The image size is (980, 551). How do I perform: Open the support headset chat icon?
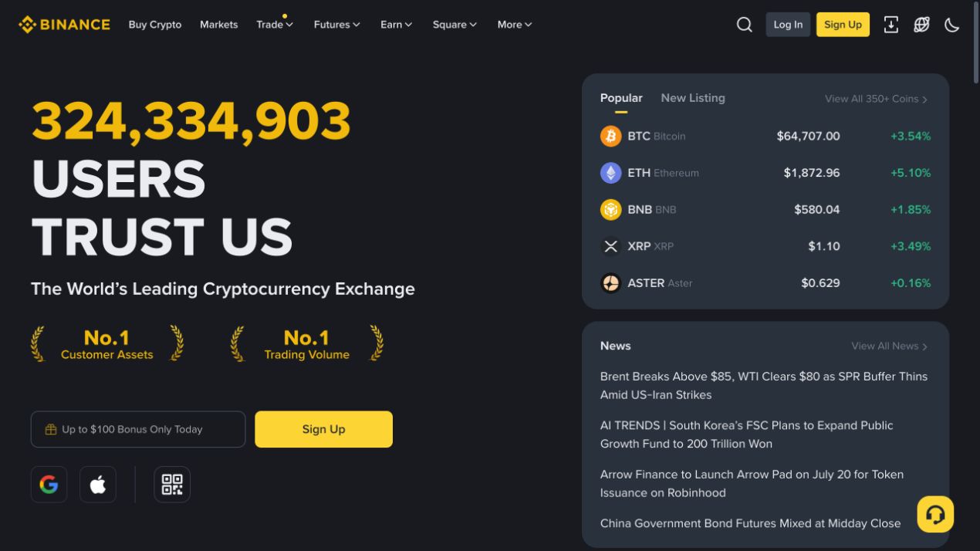click(935, 514)
